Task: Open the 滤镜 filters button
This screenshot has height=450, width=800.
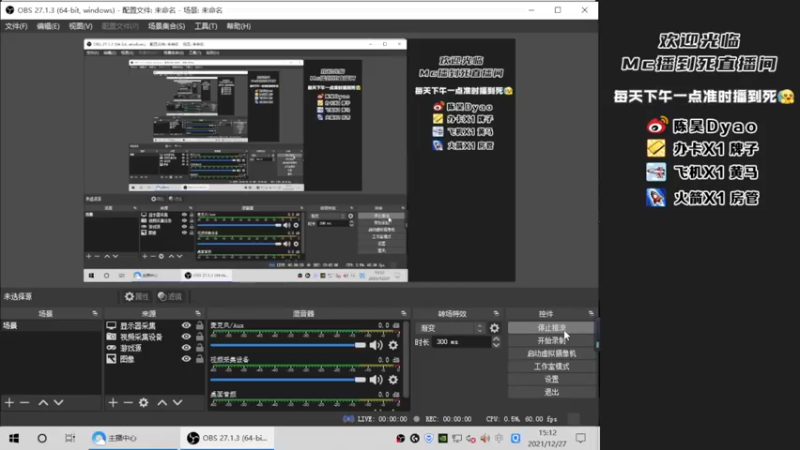Action: click(x=170, y=296)
